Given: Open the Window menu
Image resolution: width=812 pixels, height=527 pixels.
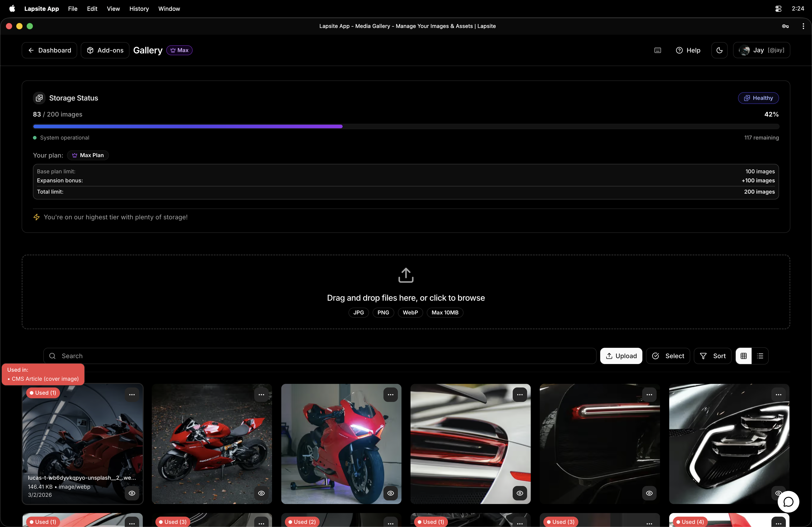Looking at the screenshot, I should 169,9.
